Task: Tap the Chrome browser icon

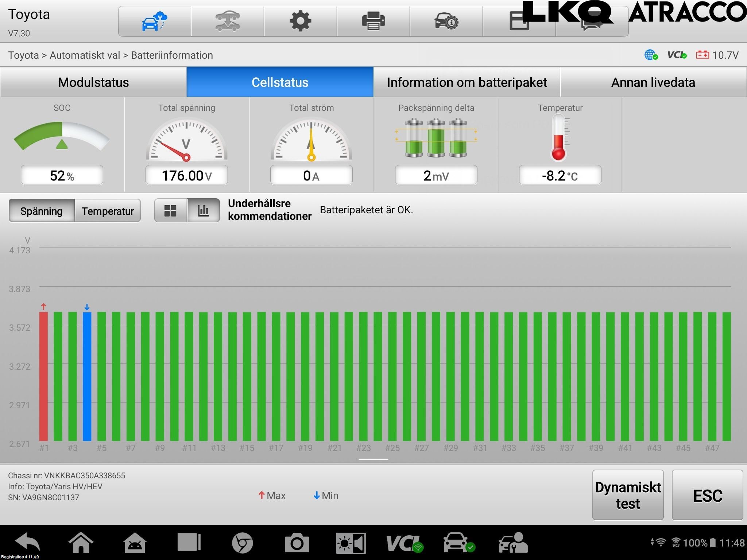Action: pos(242,543)
